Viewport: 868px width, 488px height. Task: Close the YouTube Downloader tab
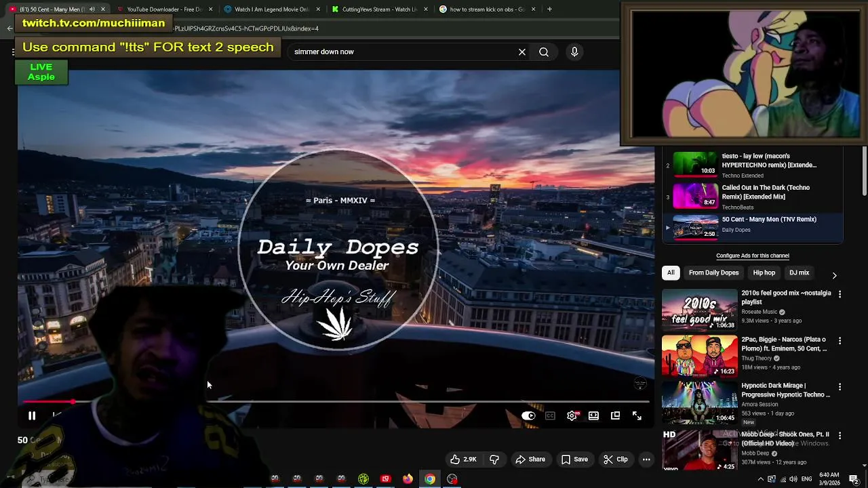point(211,9)
